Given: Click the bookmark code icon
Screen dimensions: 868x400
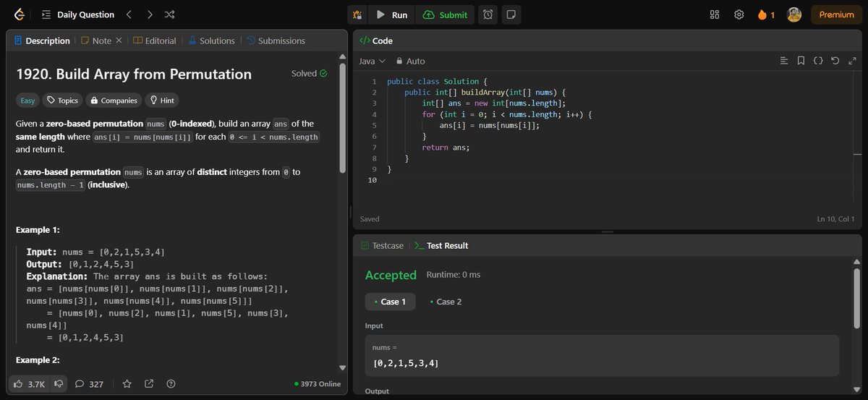Looking at the screenshot, I should 801,61.
